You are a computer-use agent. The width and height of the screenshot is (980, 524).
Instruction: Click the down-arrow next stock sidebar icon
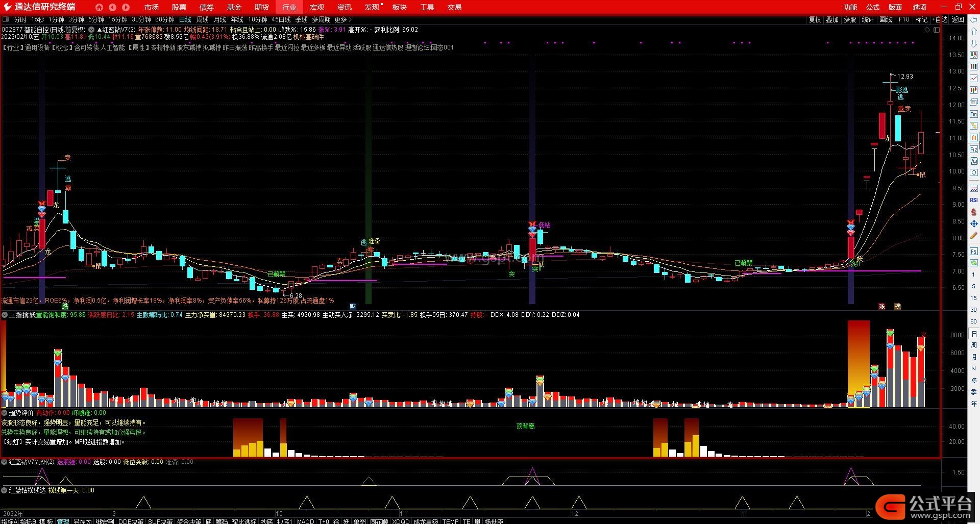click(974, 44)
